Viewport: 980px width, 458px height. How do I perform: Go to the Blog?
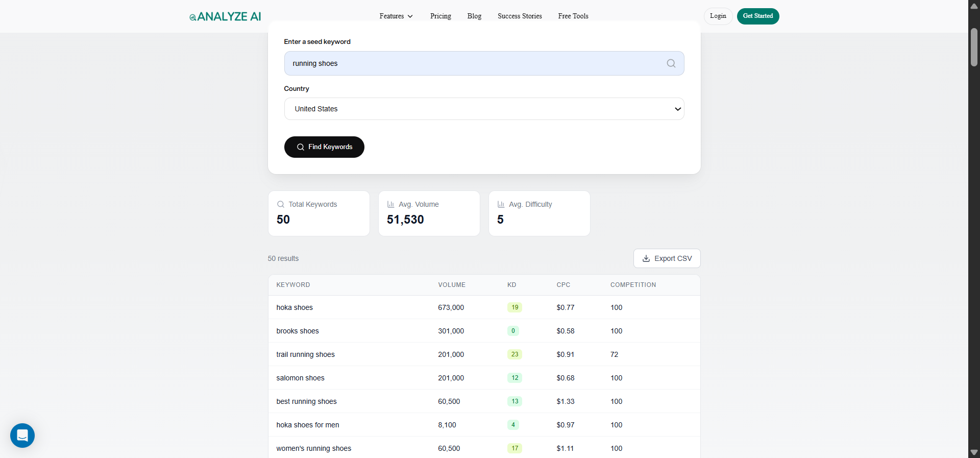pyautogui.click(x=474, y=16)
